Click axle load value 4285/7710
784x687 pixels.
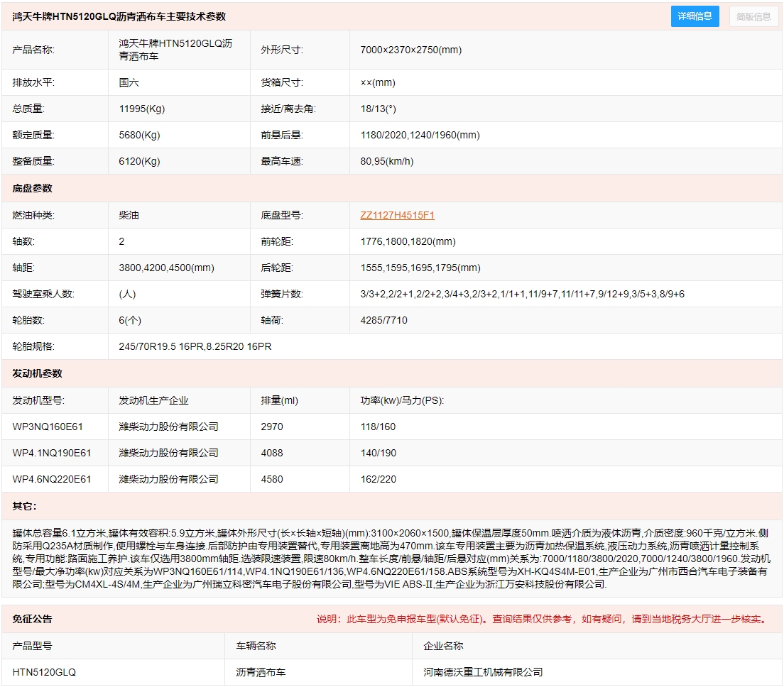coord(384,320)
